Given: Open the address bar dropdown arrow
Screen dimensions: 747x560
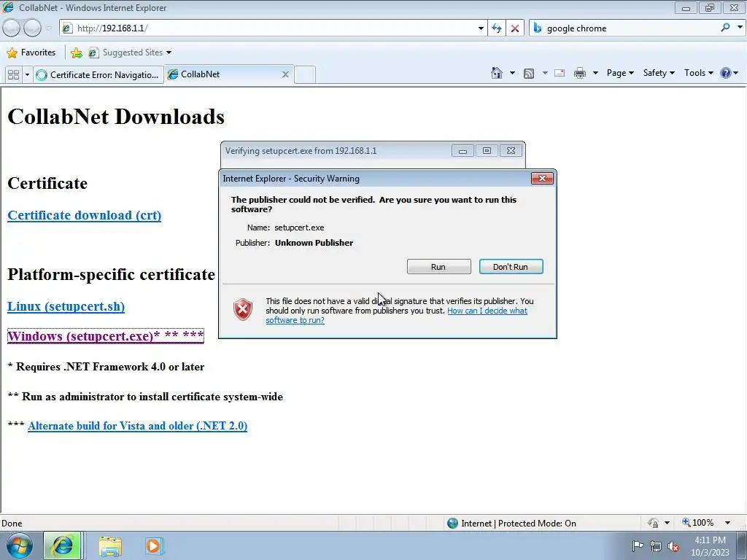Looking at the screenshot, I should point(481,28).
